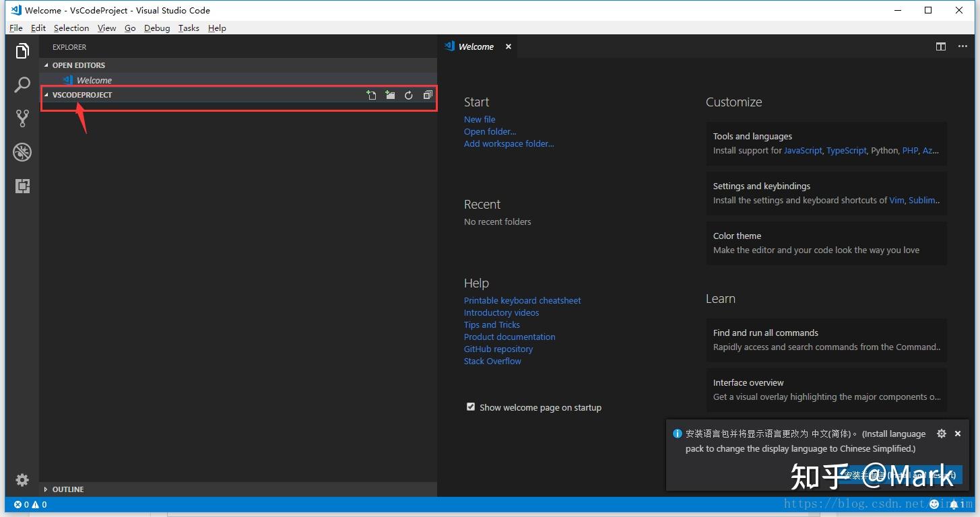
Task: Click Add workspace folder... link
Action: 509,143
